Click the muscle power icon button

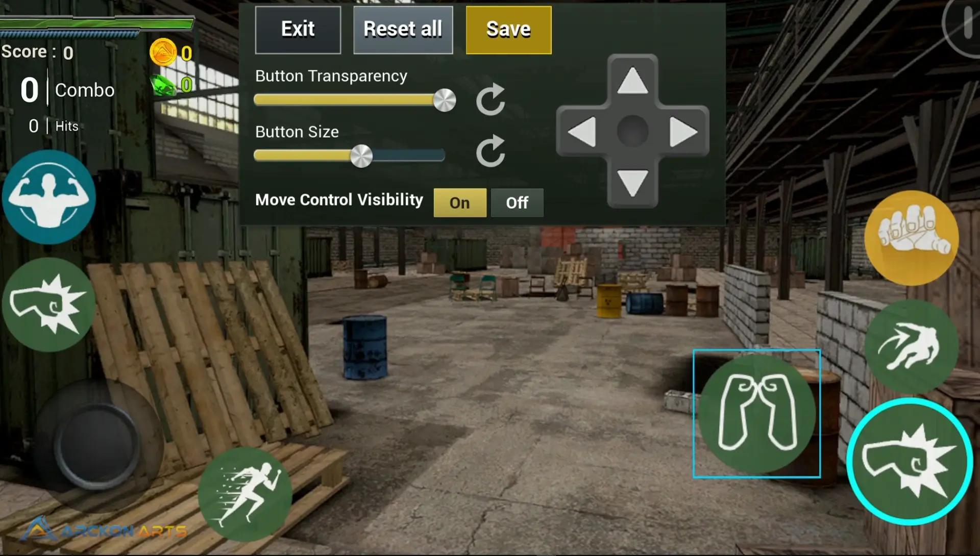(51, 195)
